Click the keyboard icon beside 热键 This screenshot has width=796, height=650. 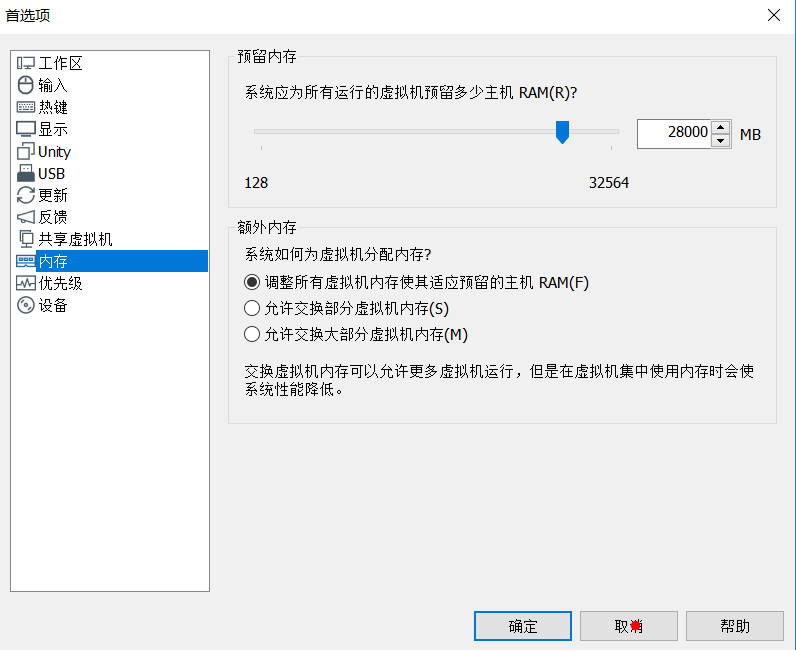pos(25,107)
